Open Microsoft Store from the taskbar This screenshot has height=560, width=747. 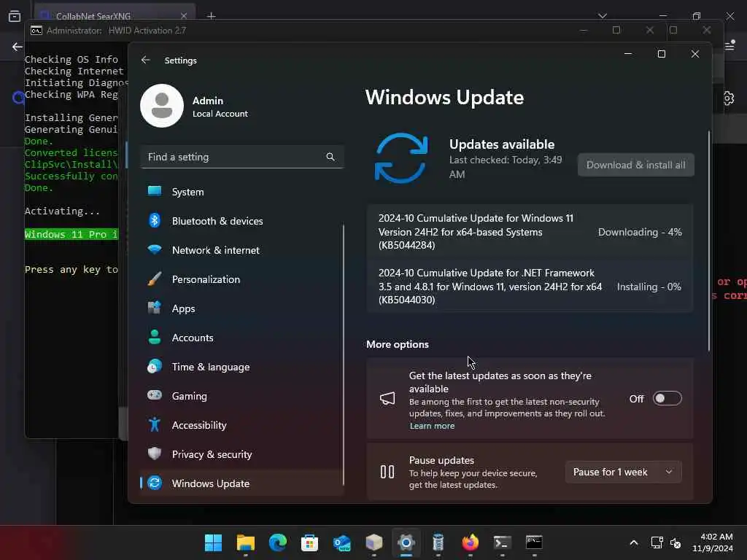(x=309, y=542)
